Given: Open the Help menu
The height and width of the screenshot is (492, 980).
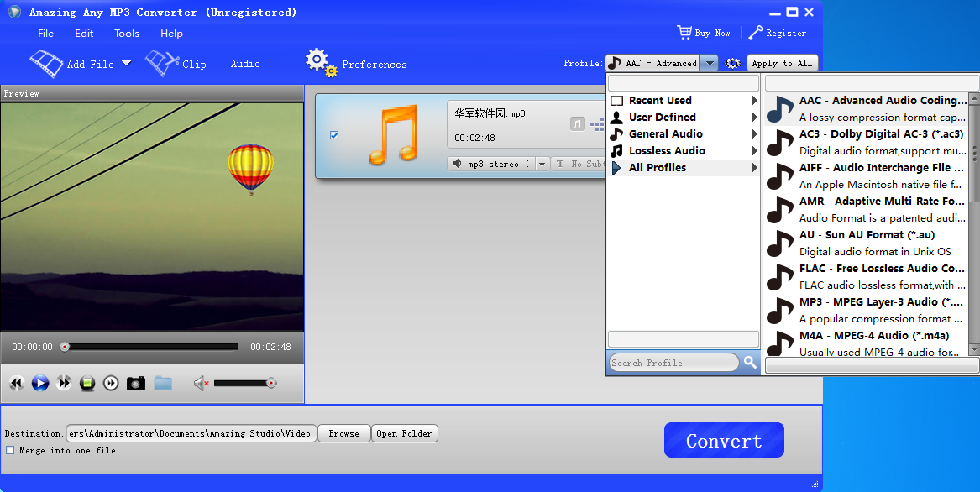Looking at the screenshot, I should (171, 34).
